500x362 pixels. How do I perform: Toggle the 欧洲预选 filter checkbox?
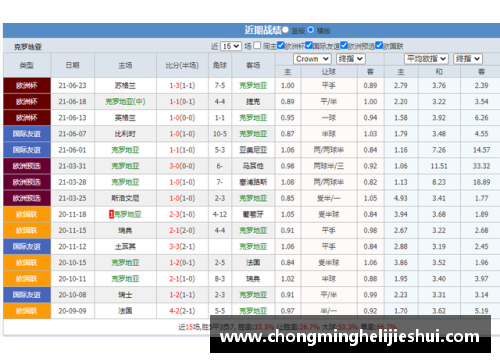[x=344, y=45]
